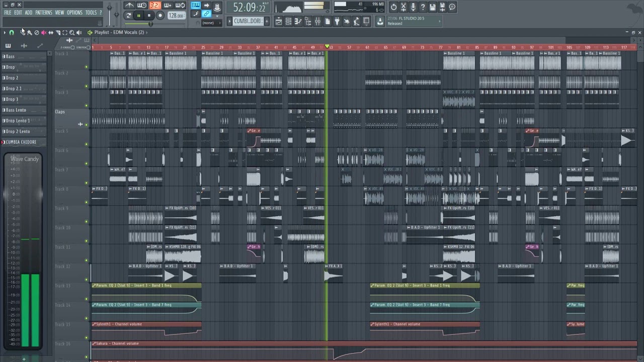644x362 pixels.
Task: Select the Select marquee tool
Action: 65,33
